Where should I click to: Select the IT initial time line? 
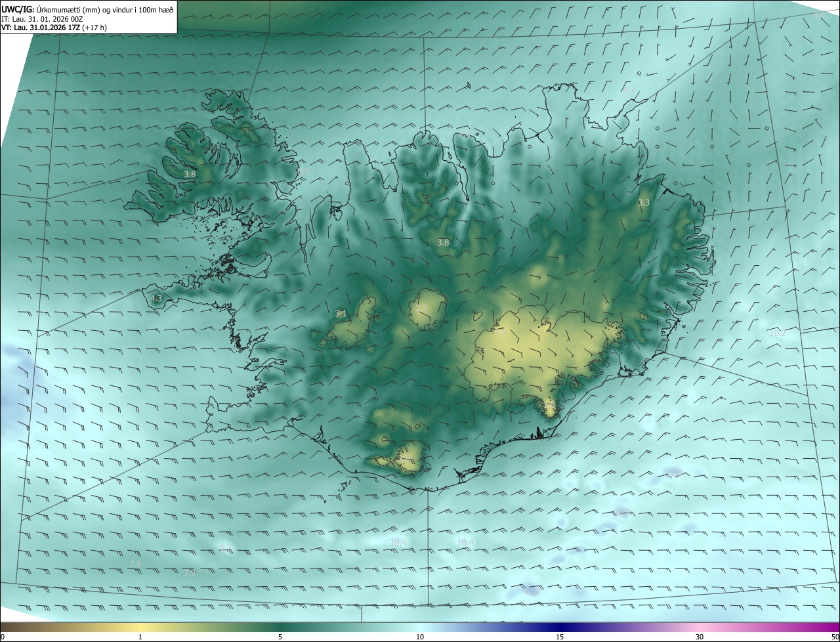pos(41,18)
